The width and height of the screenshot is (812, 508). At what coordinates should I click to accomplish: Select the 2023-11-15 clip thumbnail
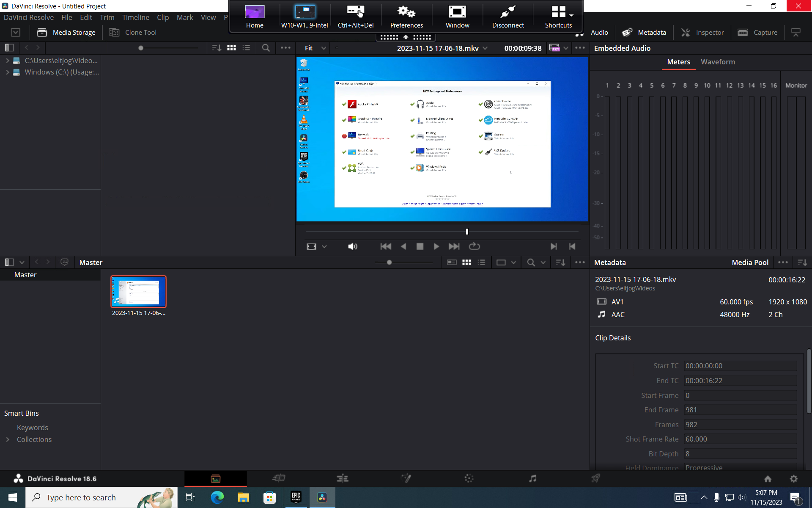138,292
